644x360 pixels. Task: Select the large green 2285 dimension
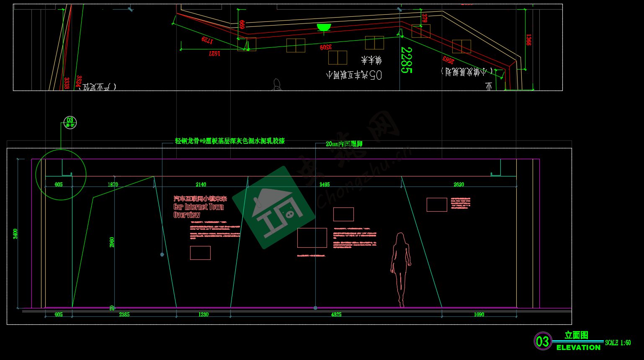(x=406, y=60)
